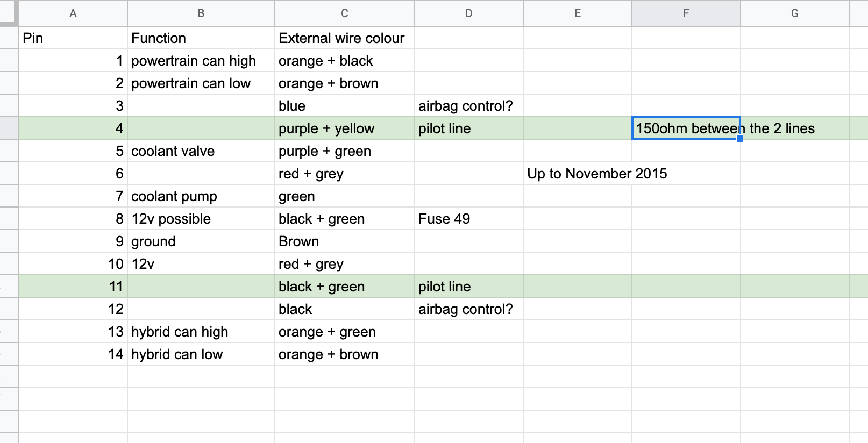Select the "Fuse 49" cell
Viewport: 868px width, 443px height.
tap(468, 219)
